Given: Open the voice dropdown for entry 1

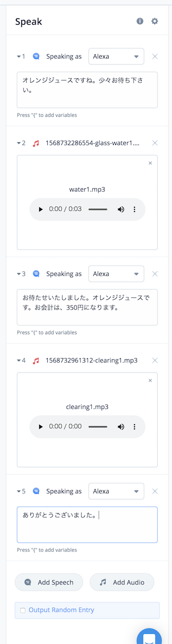Looking at the screenshot, I should [117, 56].
